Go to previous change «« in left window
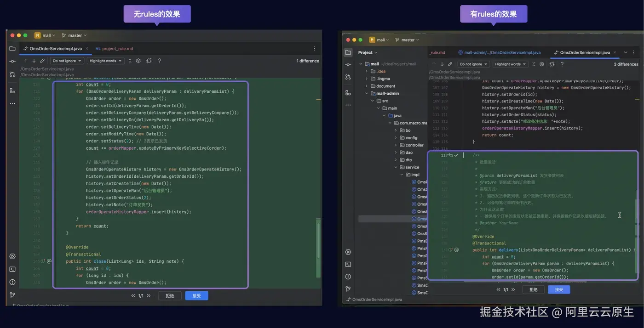The height and width of the screenshot is (328, 644). [133, 296]
